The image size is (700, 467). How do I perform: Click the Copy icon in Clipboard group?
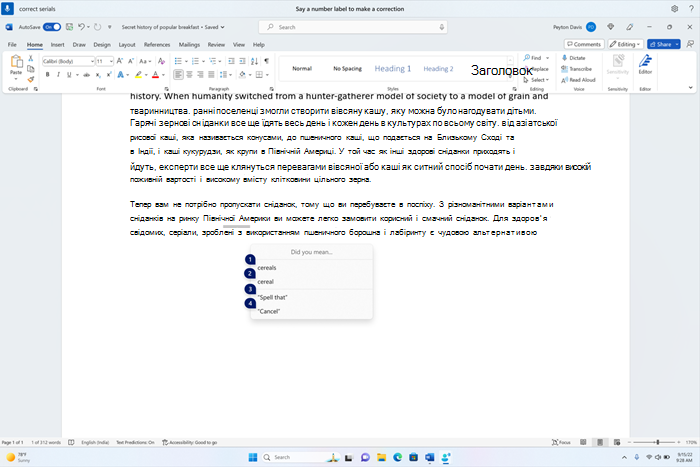30,69
